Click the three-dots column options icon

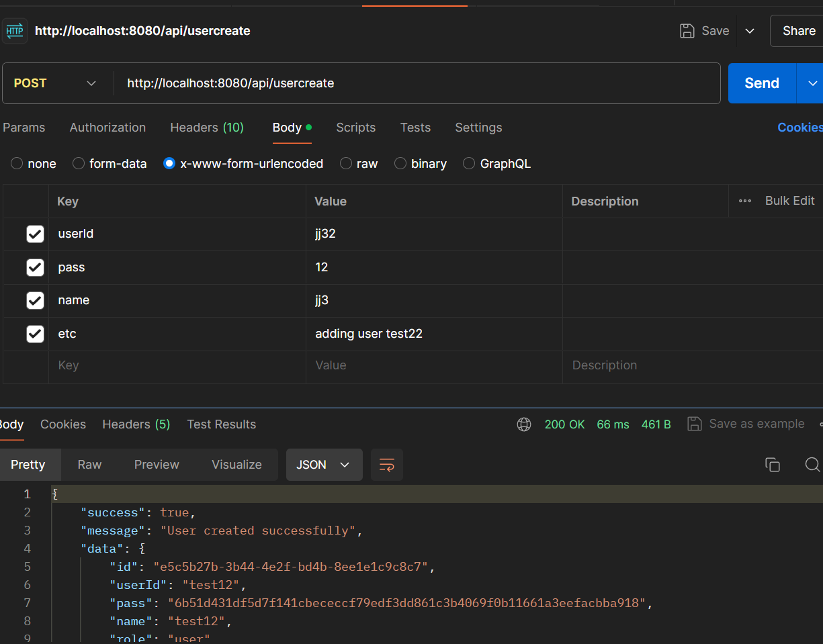point(745,201)
